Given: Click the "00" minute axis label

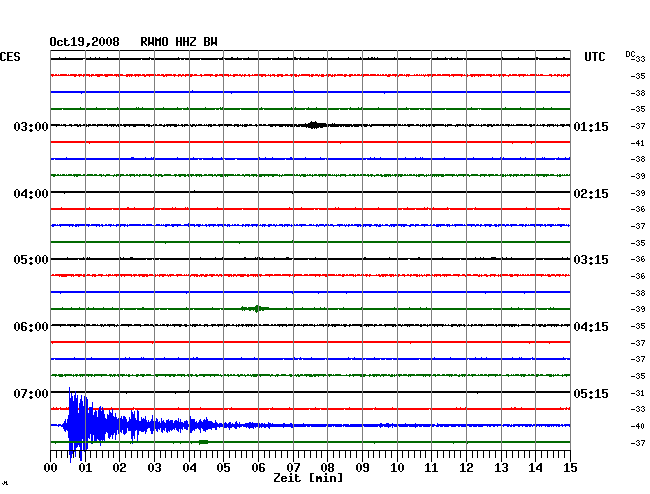Looking at the screenshot, I should click(x=51, y=468).
